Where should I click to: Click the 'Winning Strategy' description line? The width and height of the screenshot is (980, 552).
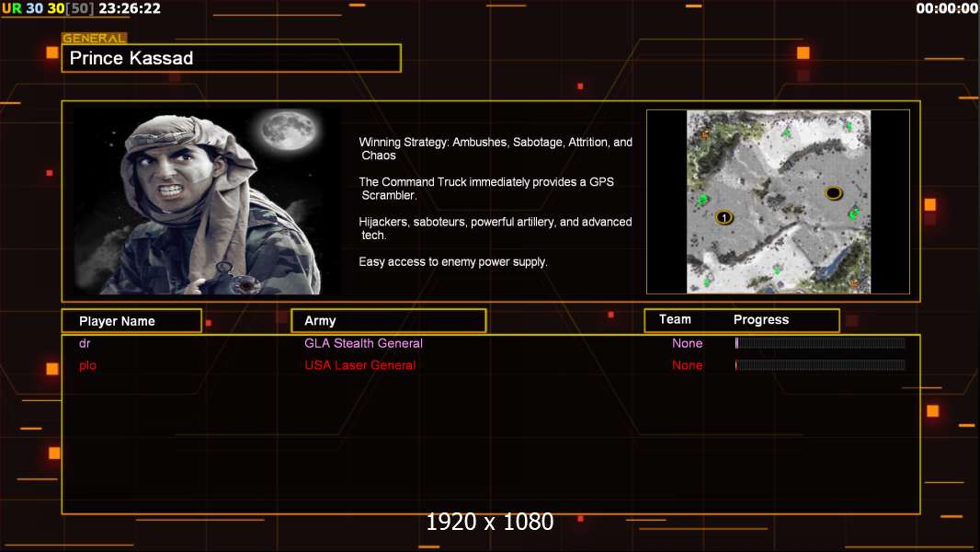pyautogui.click(x=496, y=149)
